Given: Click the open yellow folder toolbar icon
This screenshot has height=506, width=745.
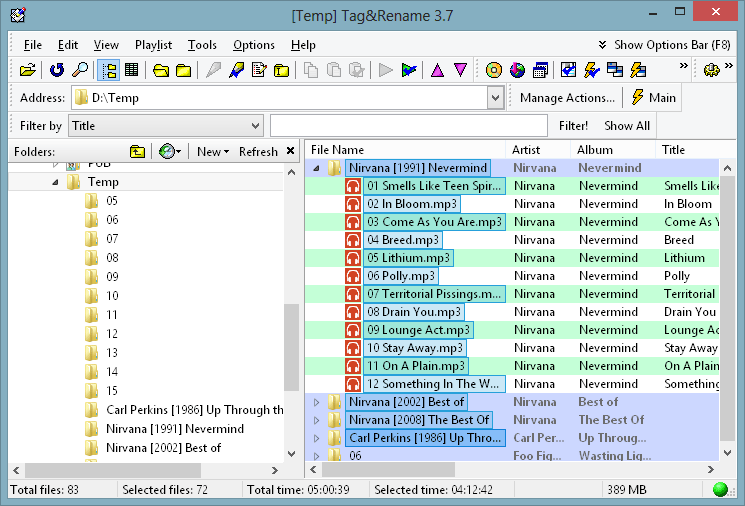Looking at the screenshot, I should pyautogui.click(x=161, y=70).
